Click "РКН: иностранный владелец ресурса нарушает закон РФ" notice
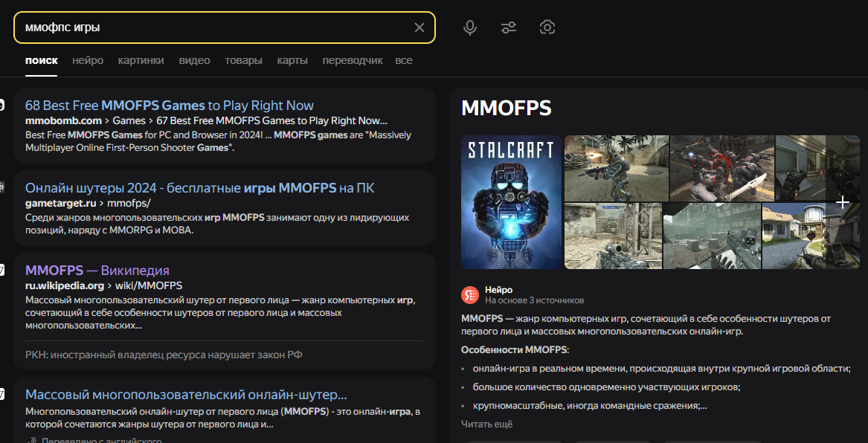868x443 pixels. pos(164,355)
